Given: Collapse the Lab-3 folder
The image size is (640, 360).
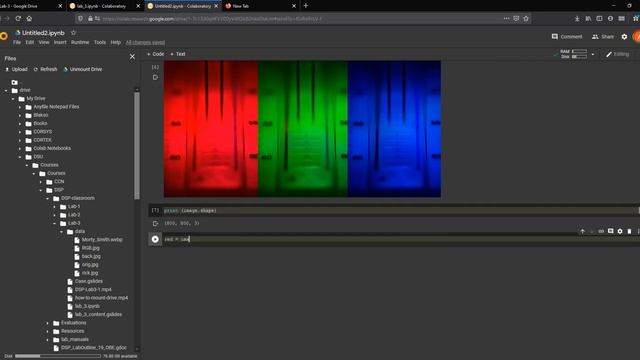Looking at the screenshot, I should [x=55, y=223].
